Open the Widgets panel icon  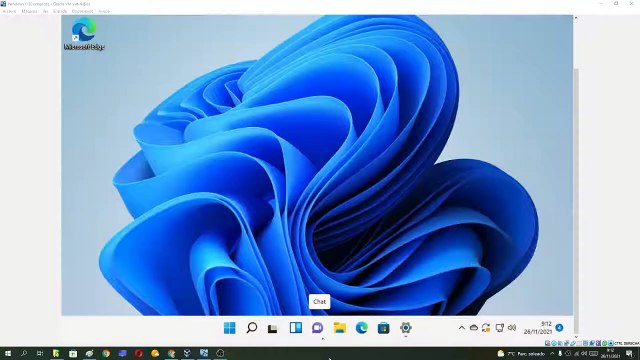coord(296,327)
